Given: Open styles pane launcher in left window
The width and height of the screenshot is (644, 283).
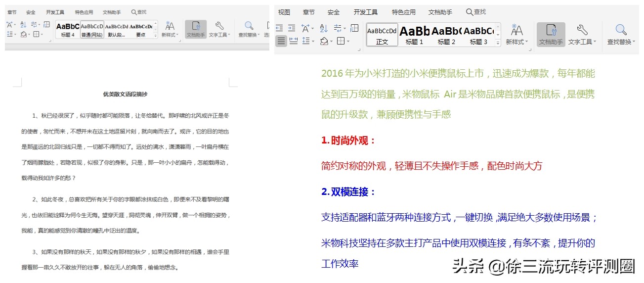Looking at the screenshot, I should point(180,41).
